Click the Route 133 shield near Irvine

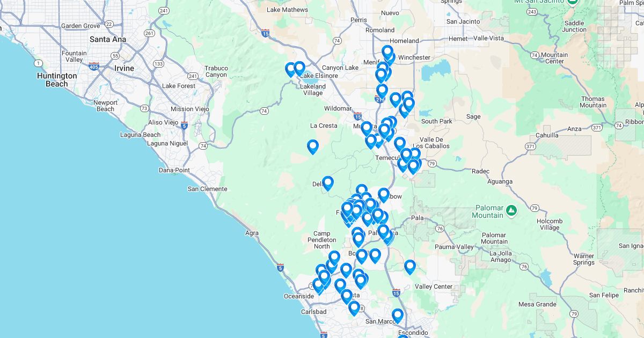(x=158, y=63)
